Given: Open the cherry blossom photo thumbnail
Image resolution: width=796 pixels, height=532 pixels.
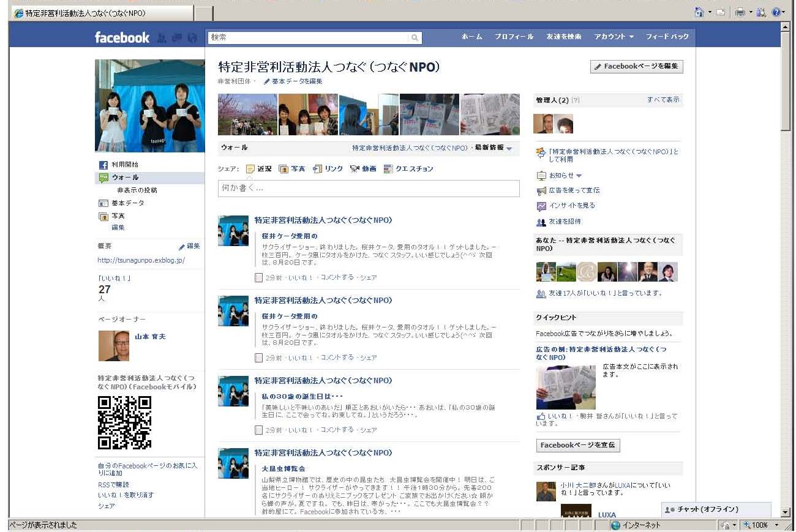Looking at the screenshot, I should point(247,114).
